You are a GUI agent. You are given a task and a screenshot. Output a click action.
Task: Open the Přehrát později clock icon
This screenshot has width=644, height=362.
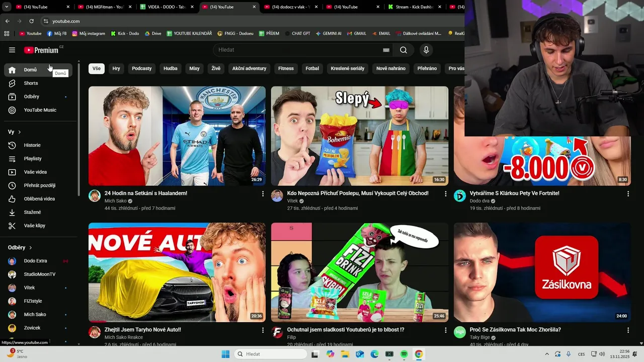coord(12,186)
